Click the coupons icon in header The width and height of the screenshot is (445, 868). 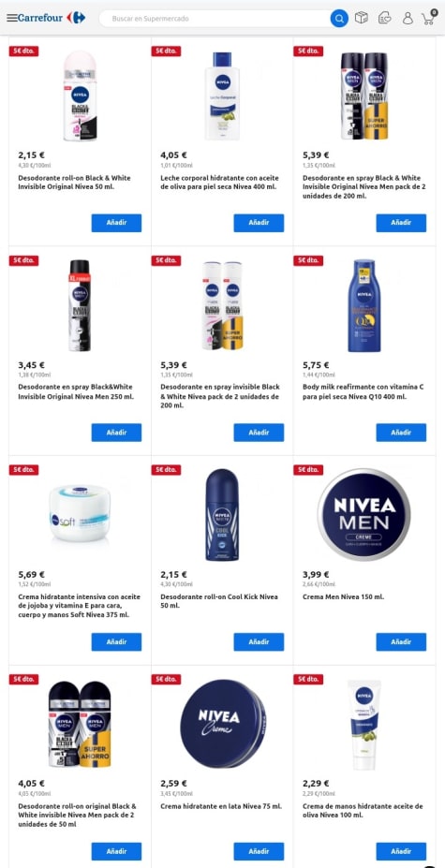(385, 19)
